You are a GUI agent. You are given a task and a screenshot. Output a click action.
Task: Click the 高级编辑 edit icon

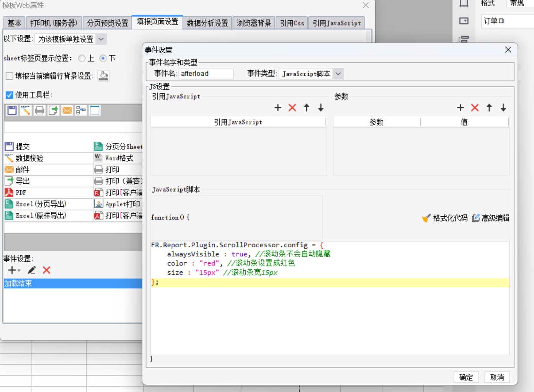[x=476, y=218]
